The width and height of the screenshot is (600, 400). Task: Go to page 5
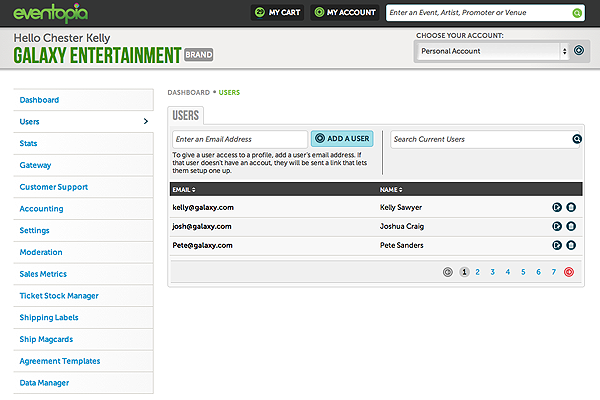(x=523, y=272)
